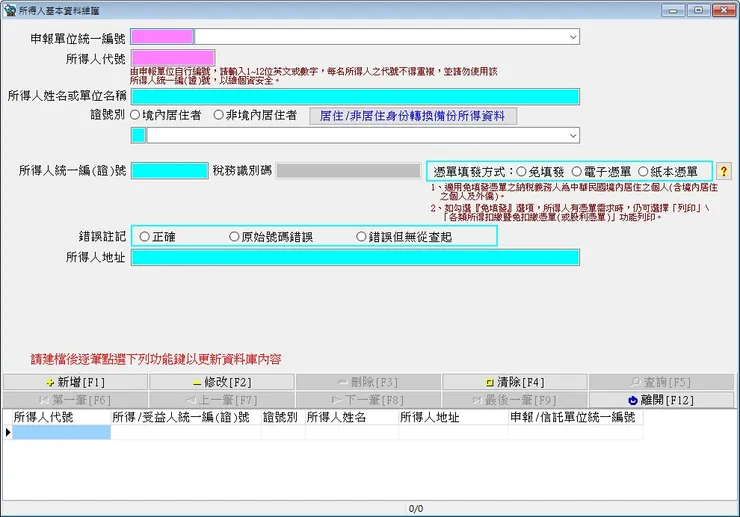Select the highlighted first grid cell
The height and width of the screenshot is (517, 740).
click(61, 432)
